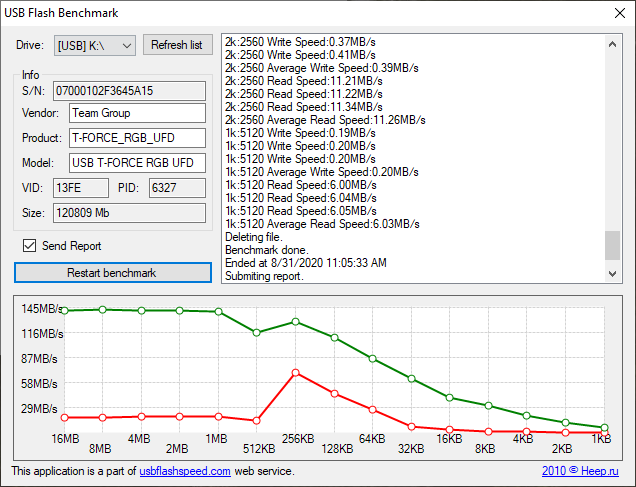Select log line '2k:2560 Average Read Speed:11.26MB/s'
This screenshot has width=636, height=487.
pyautogui.click(x=325, y=120)
